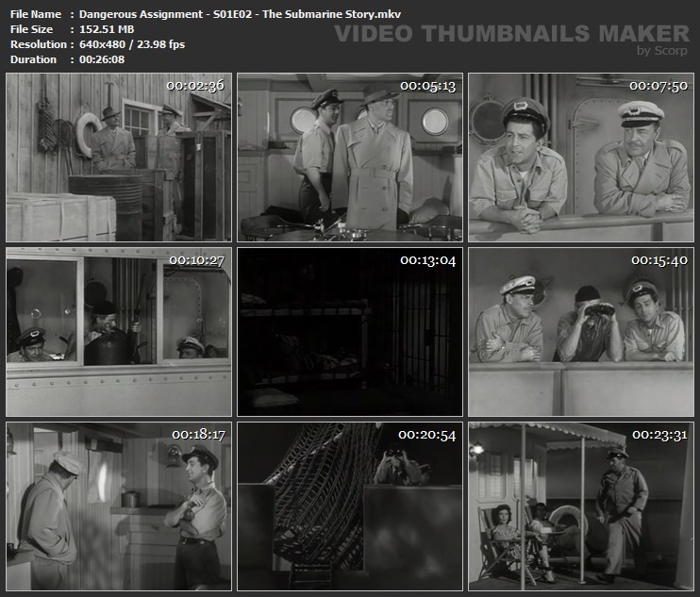The height and width of the screenshot is (597, 700).
Task: Select the dark thumbnail stamped 00:13:04
Action: pos(350,332)
